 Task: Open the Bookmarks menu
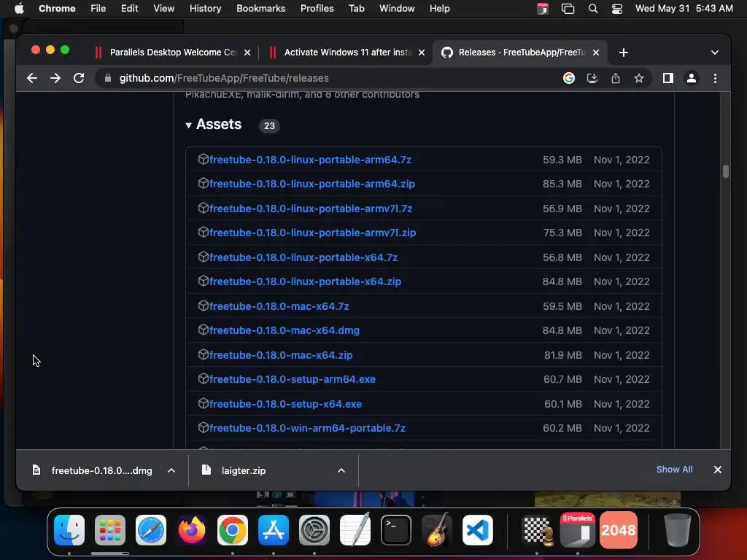coord(260,9)
